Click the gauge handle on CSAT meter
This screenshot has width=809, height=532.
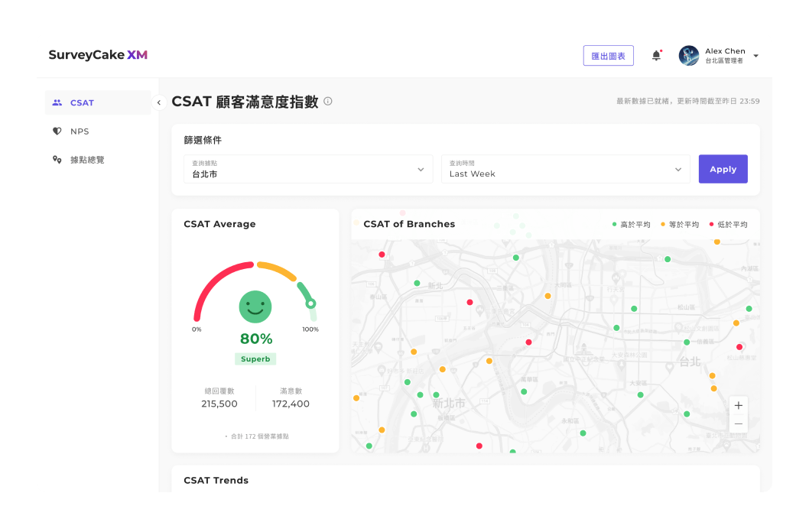(310, 303)
